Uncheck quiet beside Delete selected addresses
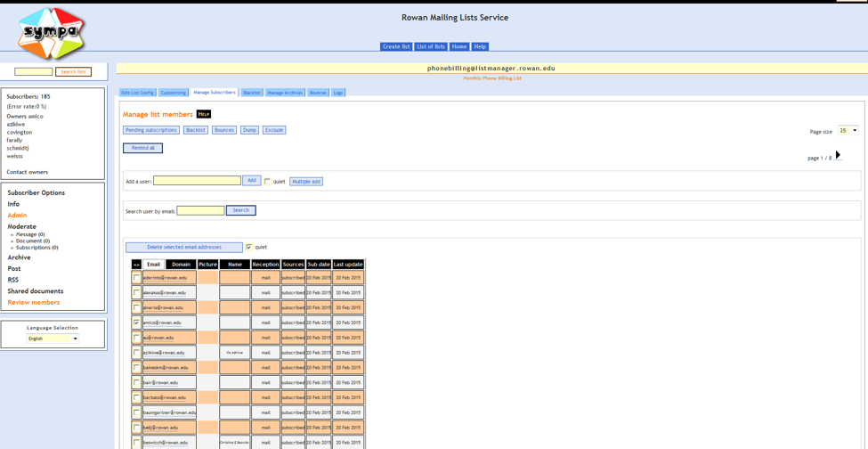The width and height of the screenshot is (868, 449). tap(249, 247)
